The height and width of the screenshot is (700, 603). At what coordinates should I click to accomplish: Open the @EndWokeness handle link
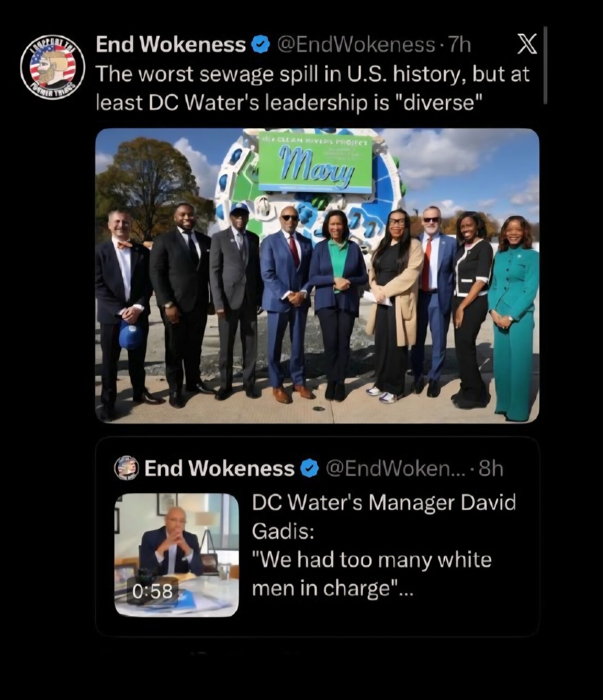pyautogui.click(x=356, y=45)
